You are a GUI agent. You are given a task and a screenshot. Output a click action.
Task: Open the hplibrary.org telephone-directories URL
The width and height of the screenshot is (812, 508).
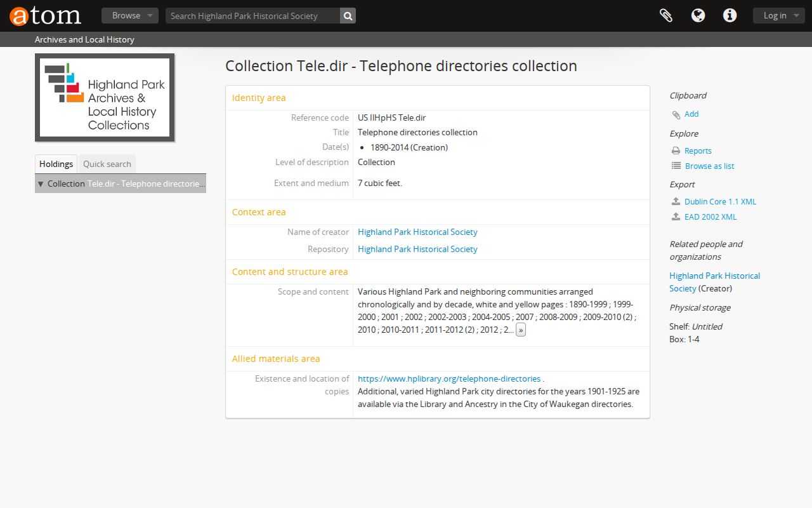point(449,379)
